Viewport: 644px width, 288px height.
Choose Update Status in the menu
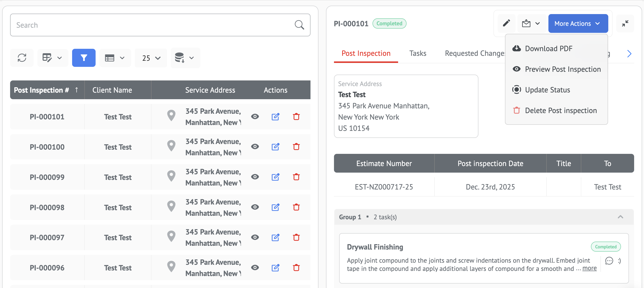(547, 90)
